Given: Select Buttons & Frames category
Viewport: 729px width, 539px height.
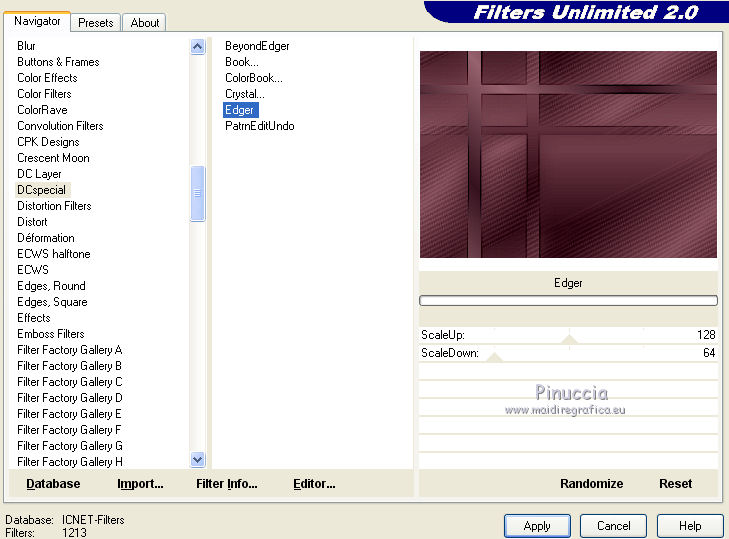Looking at the screenshot, I should pyautogui.click(x=58, y=62).
